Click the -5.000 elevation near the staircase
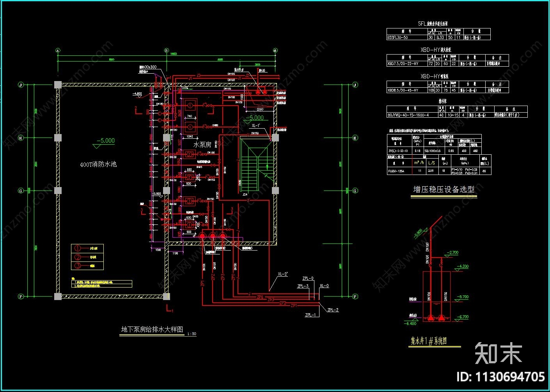The image size is (550, 392). pos(255,118)
